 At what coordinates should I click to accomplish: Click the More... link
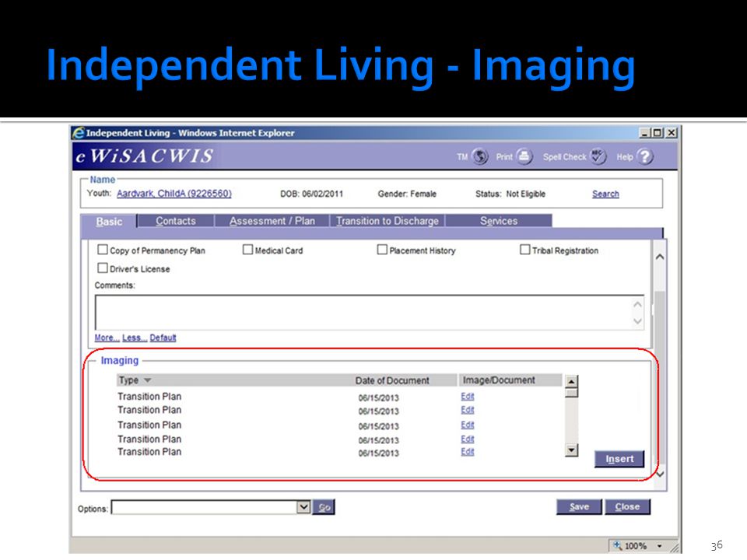pos(107,338)
